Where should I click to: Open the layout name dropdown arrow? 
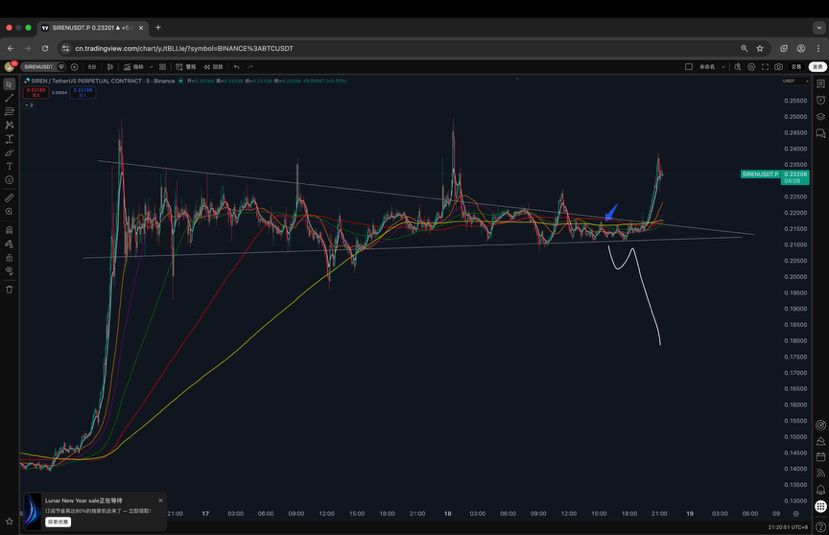722,67
